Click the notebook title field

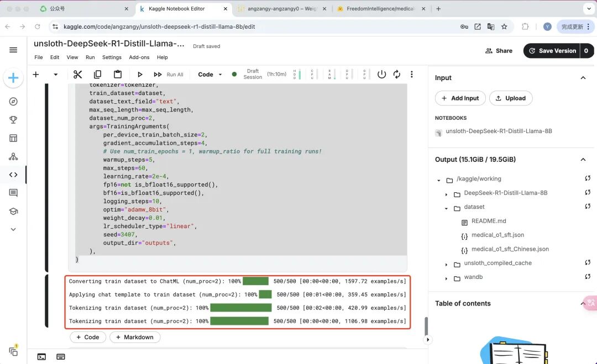click(x=109, y=44)
